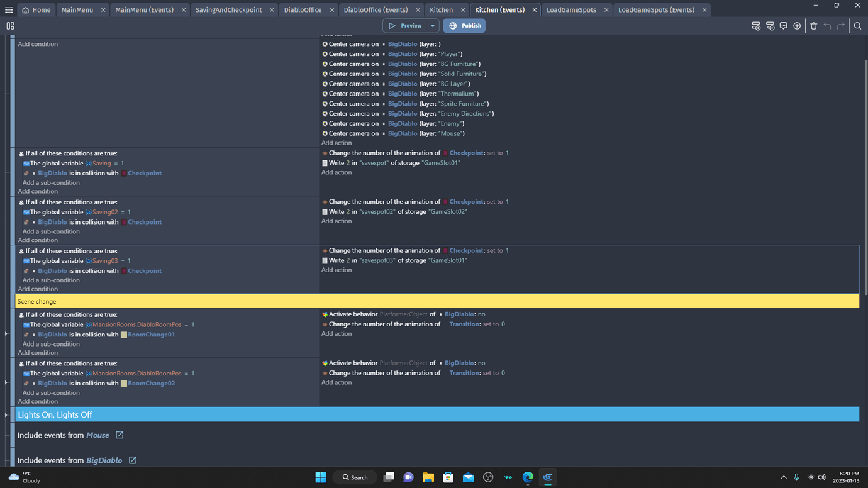Open the add-other-event plus icon
This screenshot has width=868, height=488.
798,26
